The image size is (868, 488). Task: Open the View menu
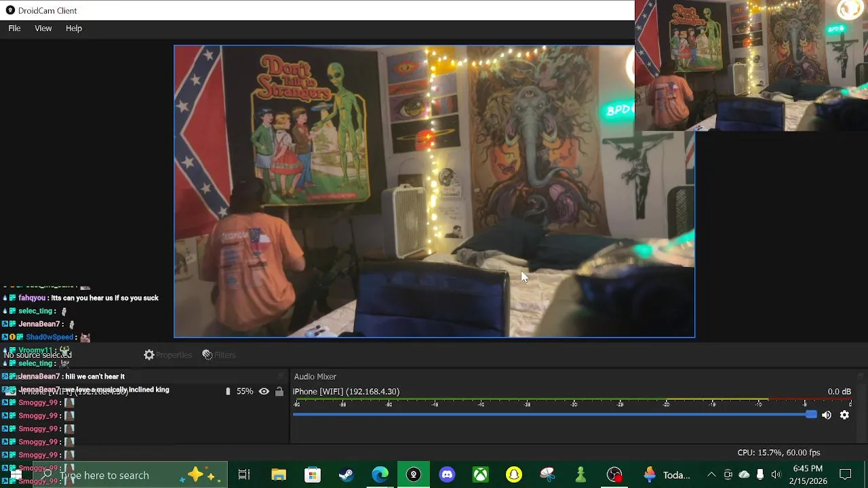coord(43,28)
